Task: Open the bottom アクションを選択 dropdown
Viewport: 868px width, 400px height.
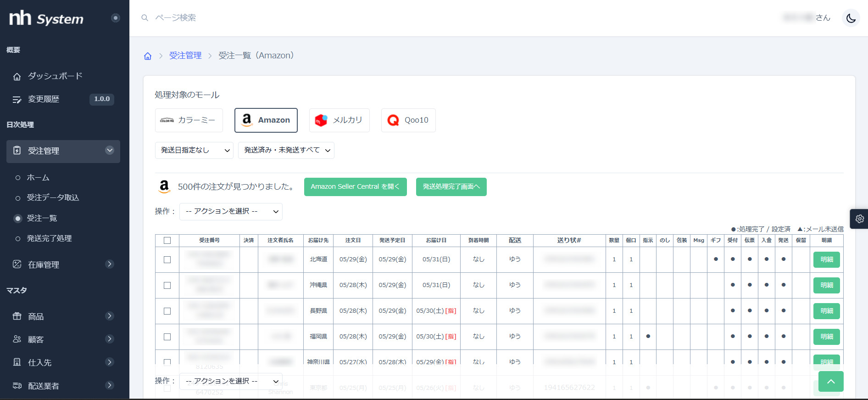Action: pos(231,381)
